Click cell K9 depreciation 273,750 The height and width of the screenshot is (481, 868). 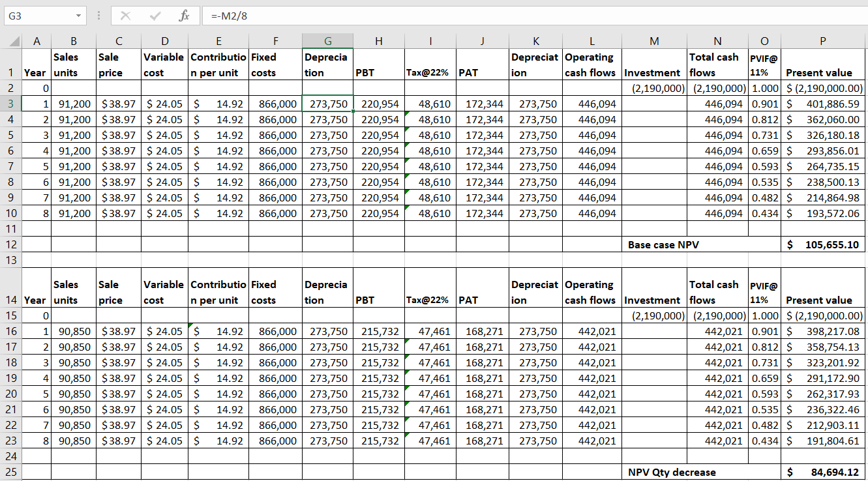click(535, 197)
